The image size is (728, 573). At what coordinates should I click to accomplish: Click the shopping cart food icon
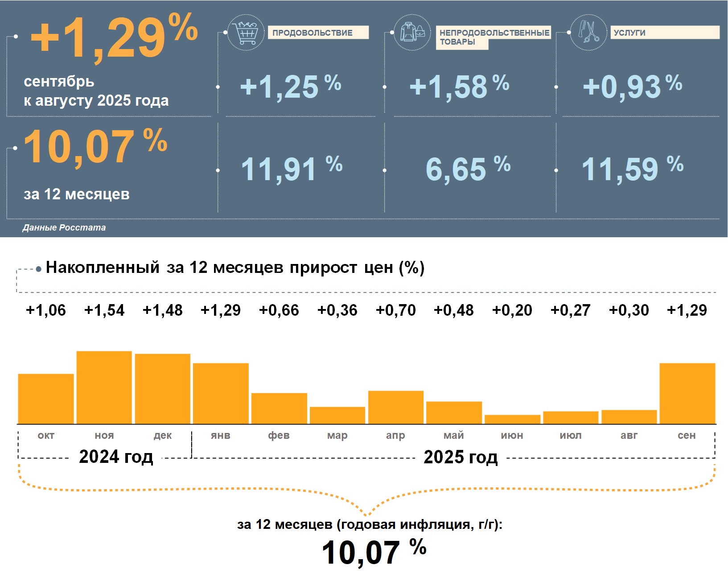tap(245, 33)
